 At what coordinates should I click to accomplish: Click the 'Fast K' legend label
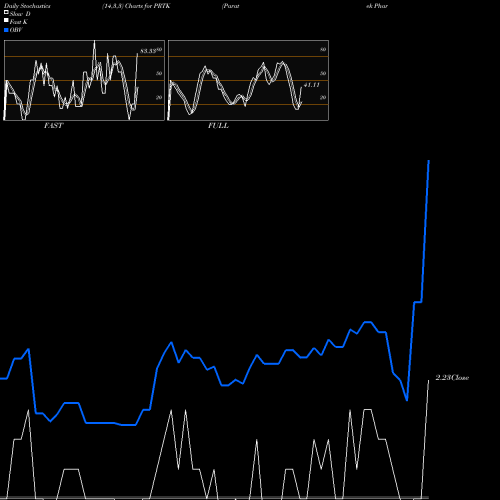(19, 22)
